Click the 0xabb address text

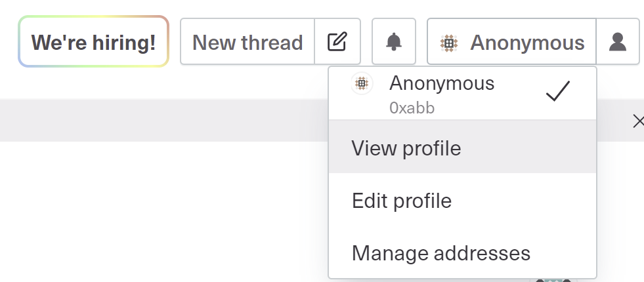pos(412,108)
